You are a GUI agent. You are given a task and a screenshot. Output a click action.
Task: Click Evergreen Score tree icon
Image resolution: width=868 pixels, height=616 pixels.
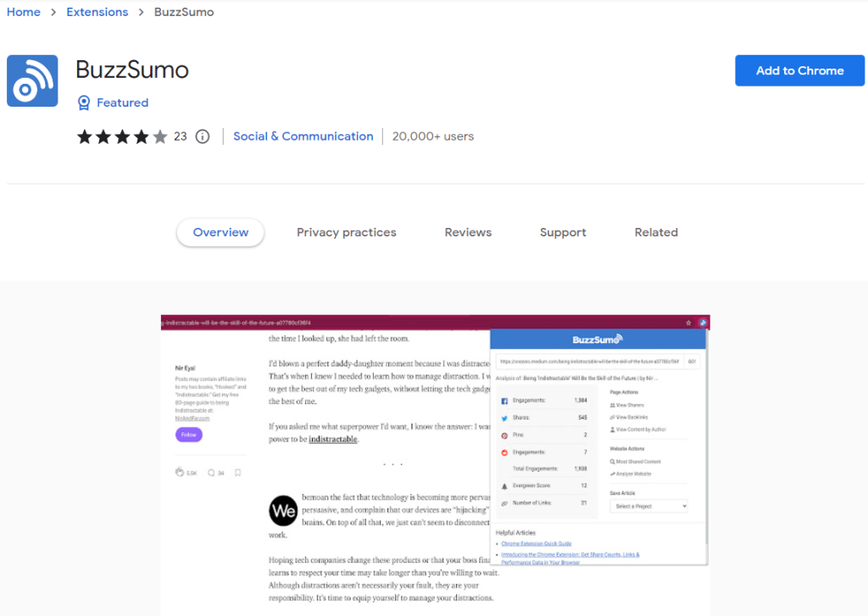pos(504,486)
